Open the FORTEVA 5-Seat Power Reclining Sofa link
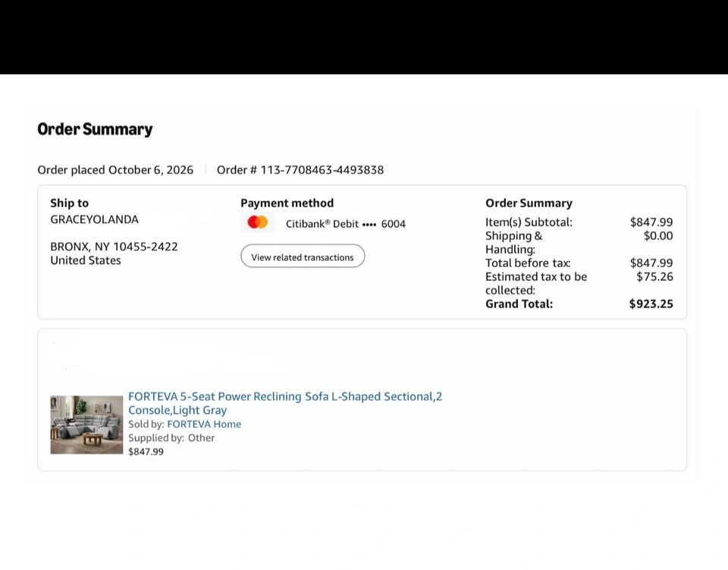The height and width of the screenshot is (570, 728). [285, 403]
